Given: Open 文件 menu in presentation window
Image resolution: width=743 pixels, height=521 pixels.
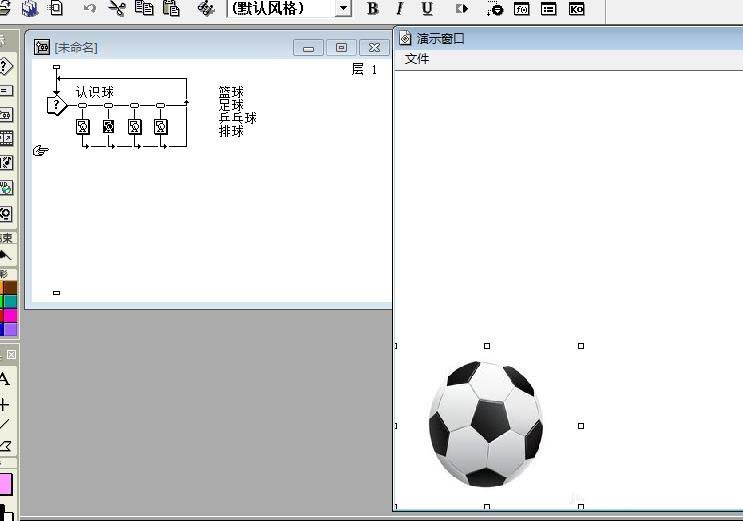Looking at the screenshot, I should click(x=417, y=59).
